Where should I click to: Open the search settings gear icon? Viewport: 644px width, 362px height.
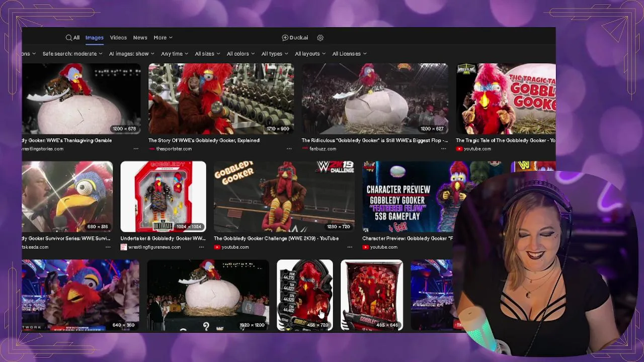click(x=320, y=38)
